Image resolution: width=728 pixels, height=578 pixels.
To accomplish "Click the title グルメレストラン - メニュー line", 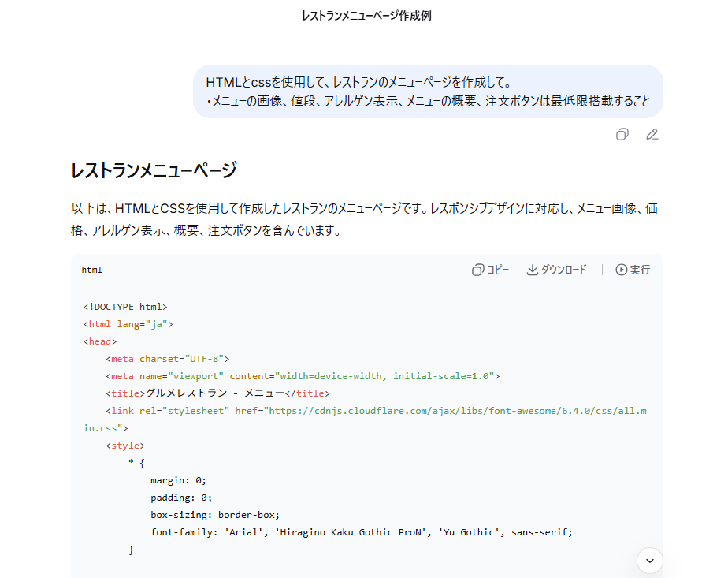I will tap(217, 393).
